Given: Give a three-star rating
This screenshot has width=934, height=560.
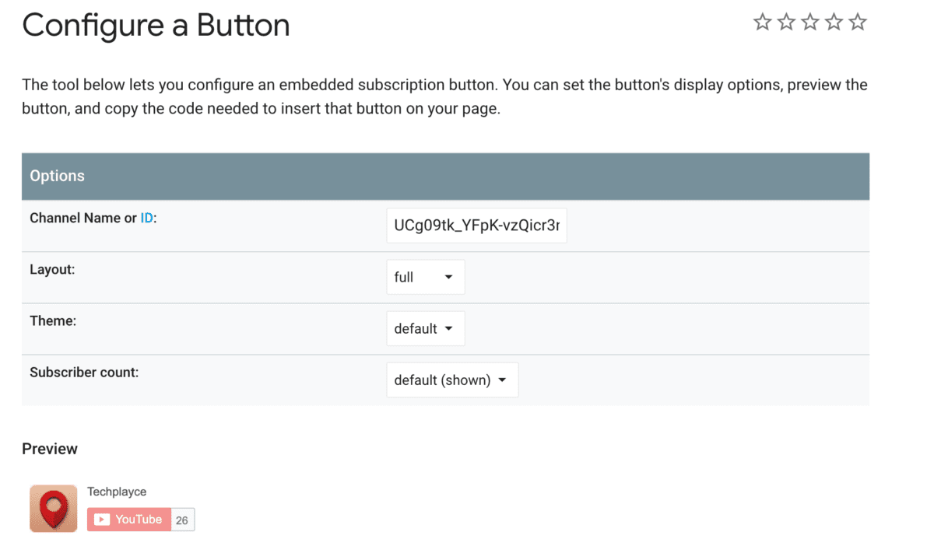Looking at the screenshot, I should [x=810, y=23].
